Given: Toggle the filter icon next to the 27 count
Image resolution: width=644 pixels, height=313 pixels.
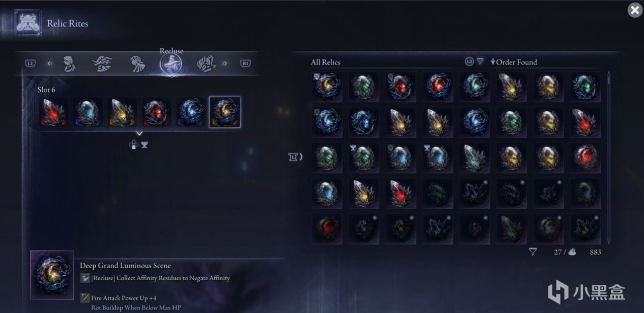Looking at the screenshot, I should tap(533, 252).
